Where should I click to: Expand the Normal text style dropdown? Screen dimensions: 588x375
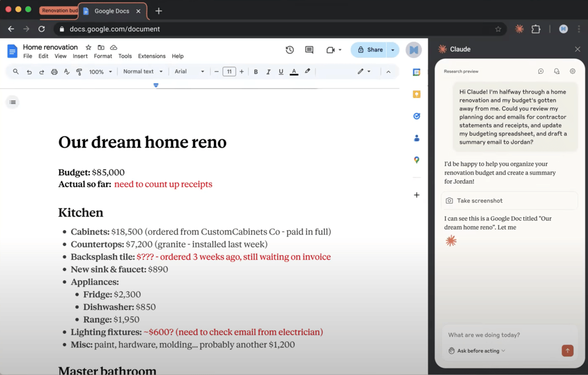(143, 72)
